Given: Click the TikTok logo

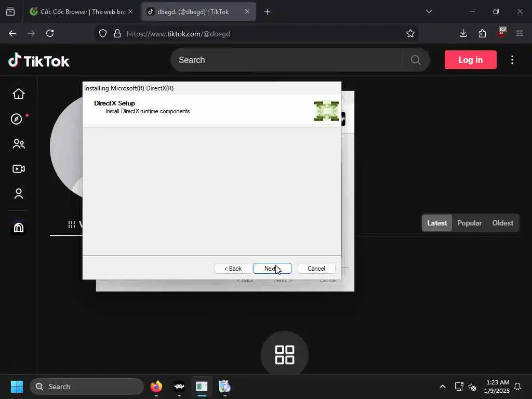Looking at the screenshot, I should click(x=38, y=60).
